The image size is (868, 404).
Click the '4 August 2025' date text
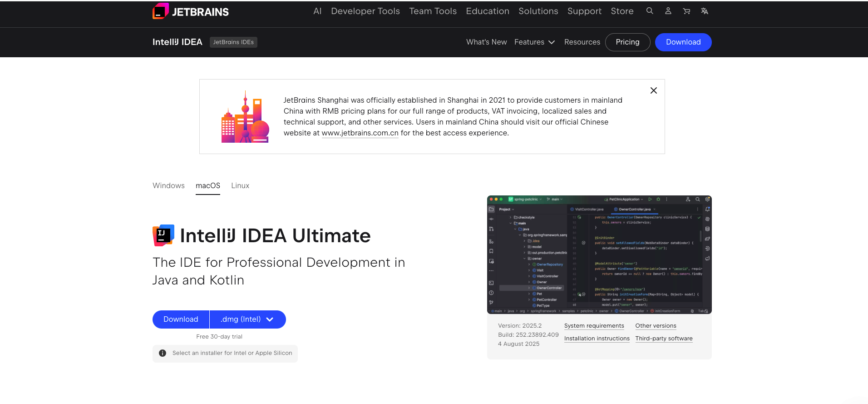[519, 344]
